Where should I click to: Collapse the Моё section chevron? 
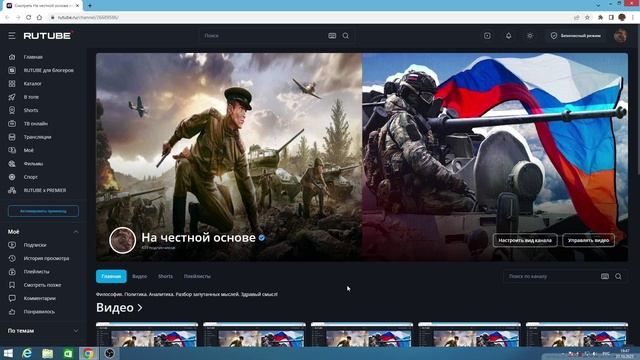point(76,232)
